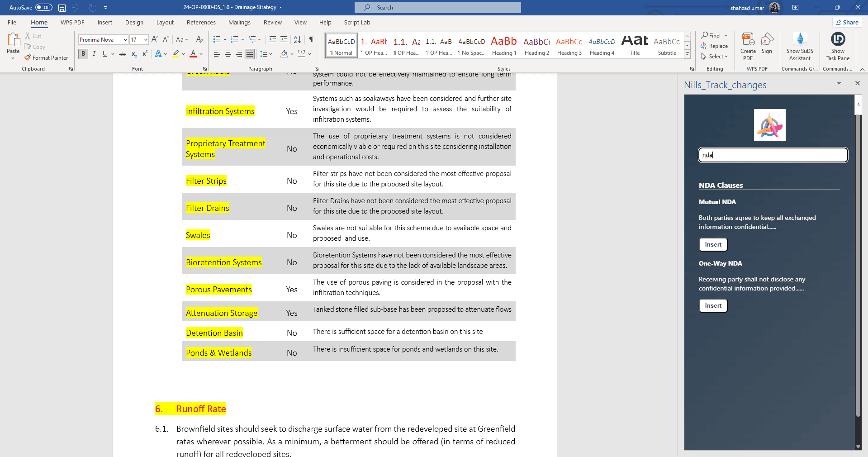Toggle Justify alignment
The width and height of the screenshot is (868, 457).
coord(249,54)
